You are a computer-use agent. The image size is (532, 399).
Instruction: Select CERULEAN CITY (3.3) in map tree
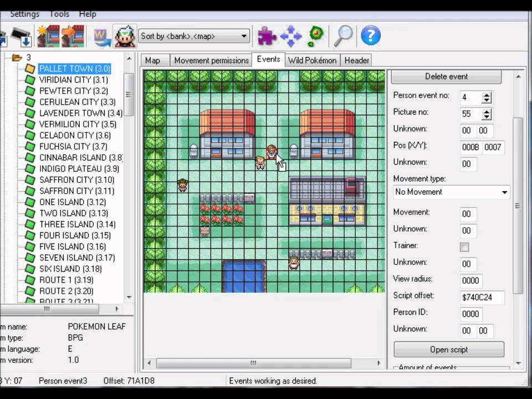[x=78, y=102]
